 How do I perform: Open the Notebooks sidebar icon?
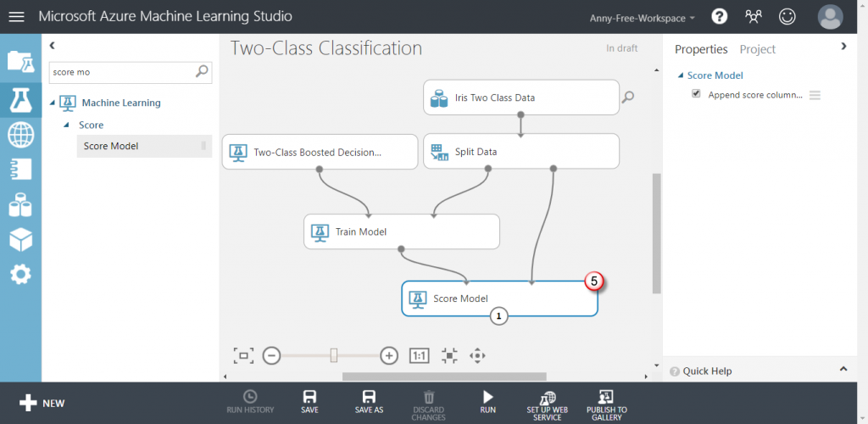(20, 170)
